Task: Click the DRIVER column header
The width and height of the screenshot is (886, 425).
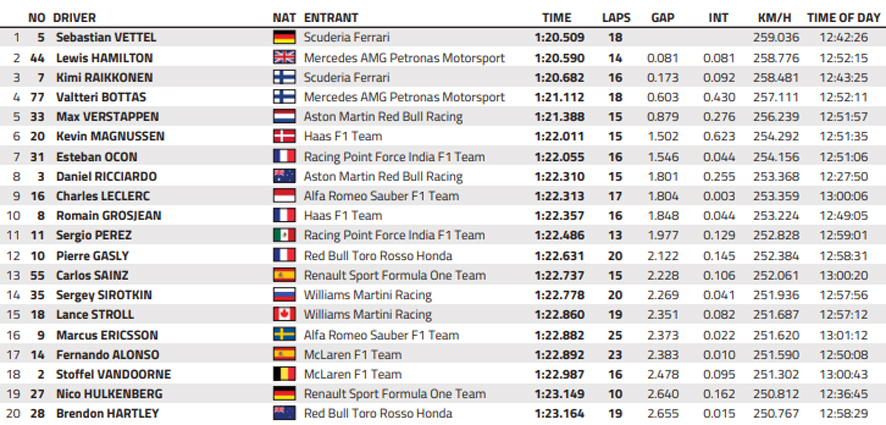Action: [75, 18]
